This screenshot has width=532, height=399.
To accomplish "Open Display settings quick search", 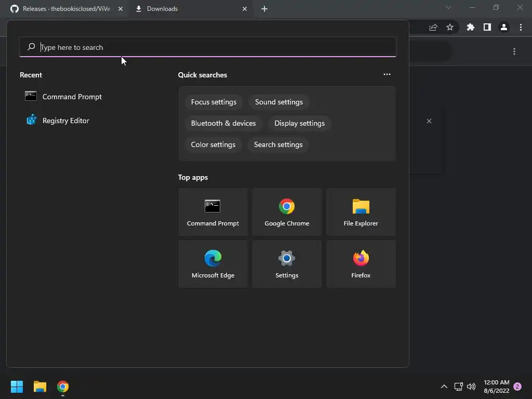I will point(300,124).
